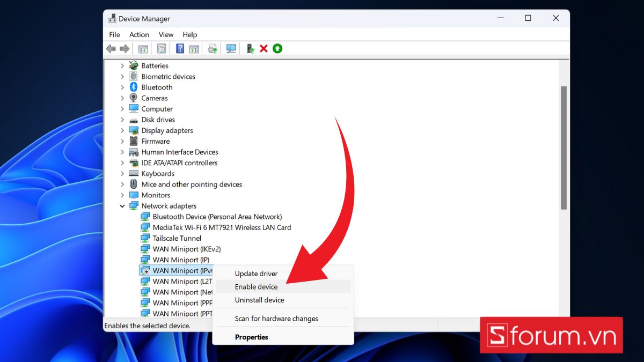Viewport: 644px width, 362px height.
Task: Toggle the show/hide console tree toolbar icon
Action: click(x=143, y=49)
